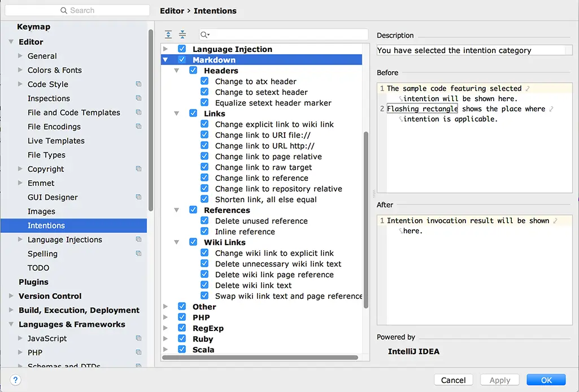Collapse the Headers group arrow
The image size is (579, 392).
(176, 70)
